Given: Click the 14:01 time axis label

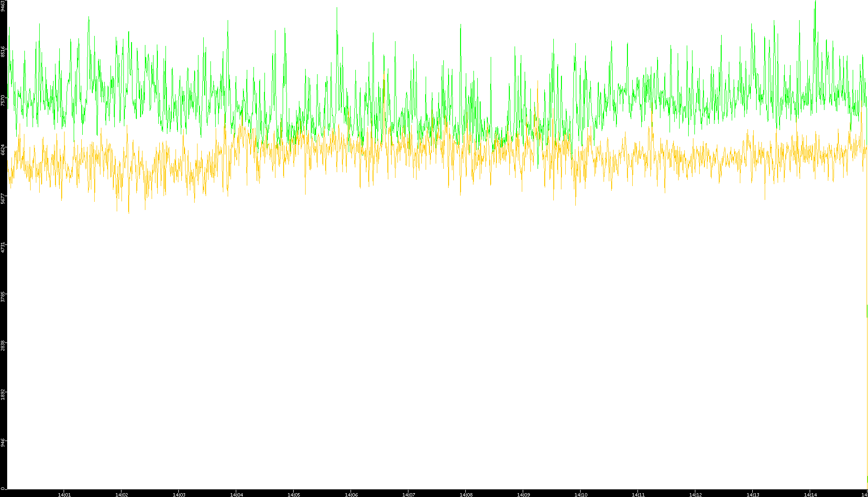Looking at the screenshot, I should pos(64,494).
